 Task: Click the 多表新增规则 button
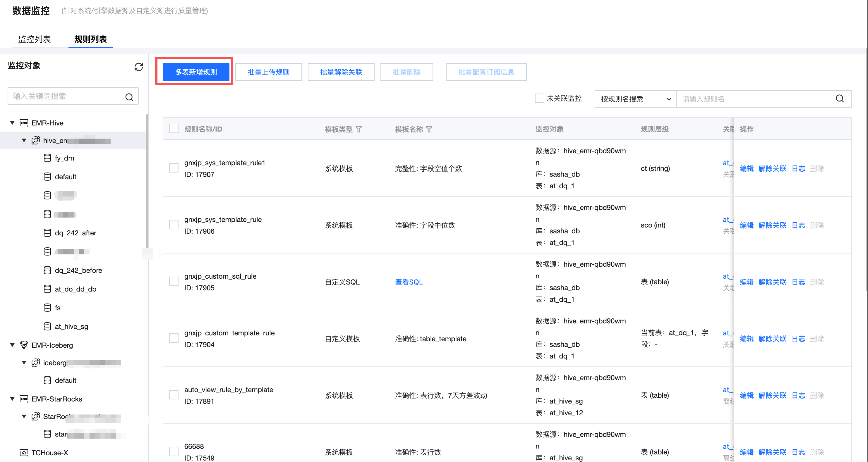(196, 72)
